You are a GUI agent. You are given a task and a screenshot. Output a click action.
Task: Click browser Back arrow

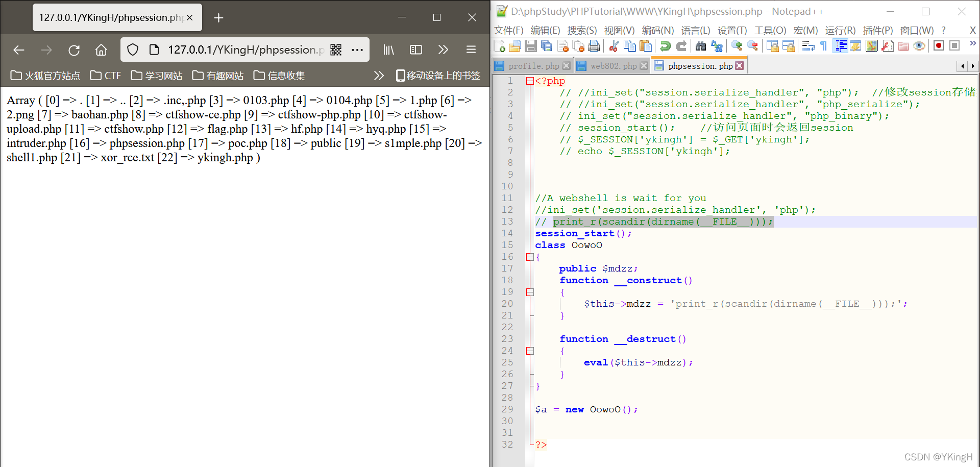coord(19,50)
